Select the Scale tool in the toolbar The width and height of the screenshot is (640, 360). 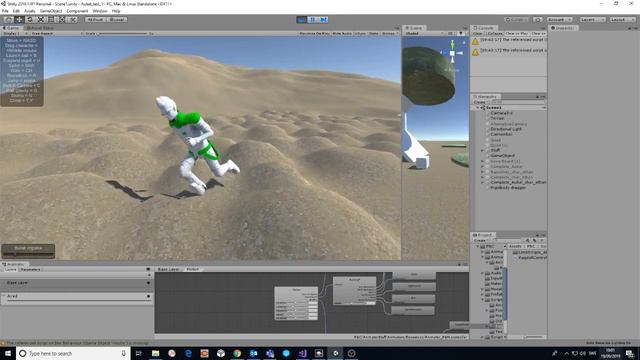pyautogui.click(x=40, y=20)
